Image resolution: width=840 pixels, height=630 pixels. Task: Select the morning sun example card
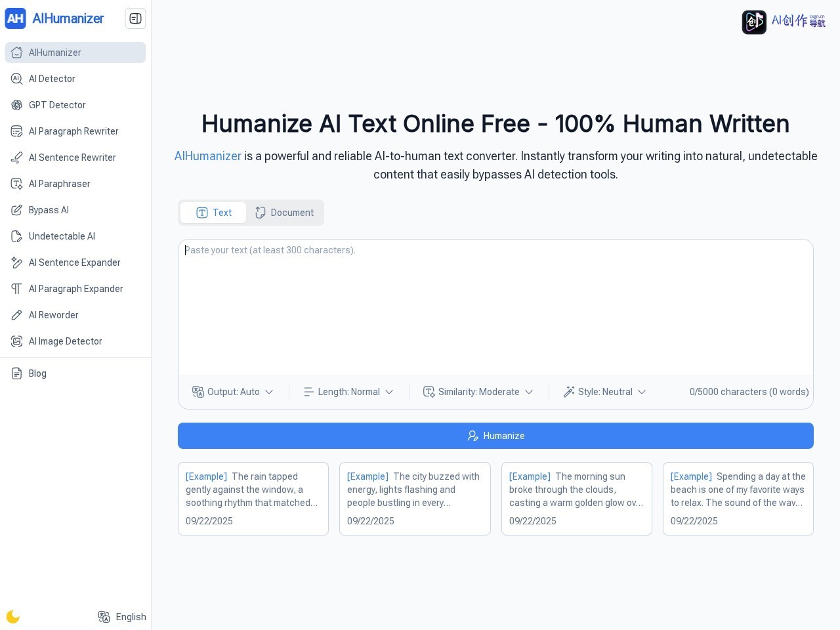click(577, 499)
